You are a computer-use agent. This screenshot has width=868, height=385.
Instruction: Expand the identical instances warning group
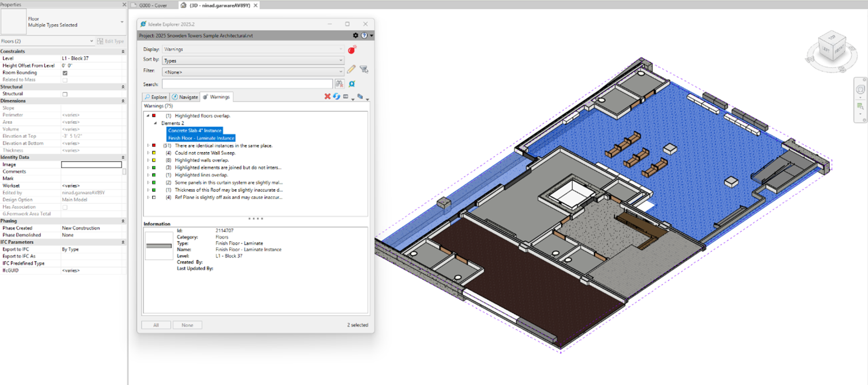pyautogui.click(x=148, y=145)
